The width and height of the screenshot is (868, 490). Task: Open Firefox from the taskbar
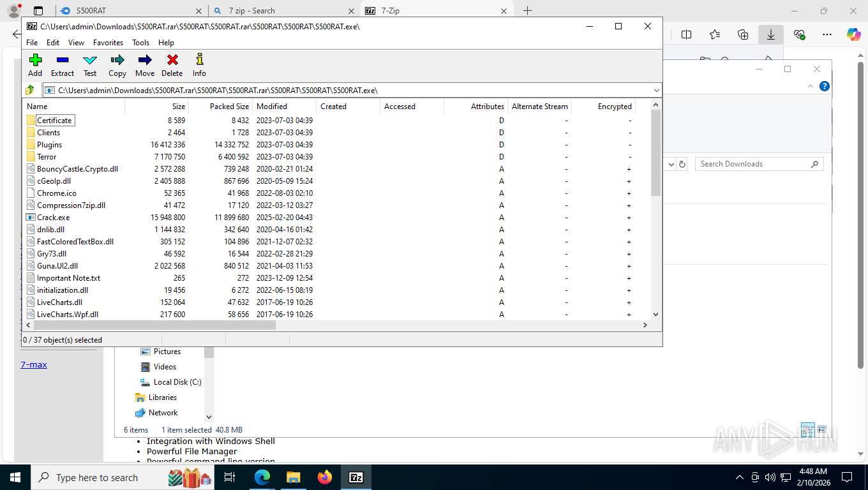tap(324, 477)
